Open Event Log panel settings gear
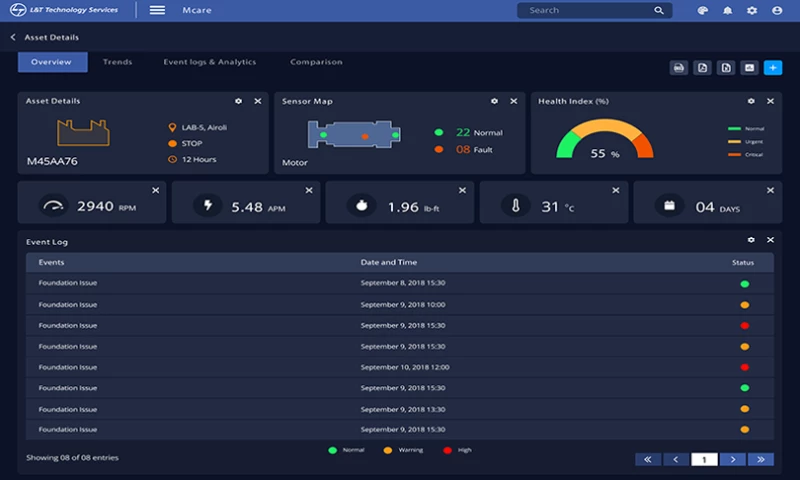Viewport: 800px width, 480px height. [x=751, y=241]
